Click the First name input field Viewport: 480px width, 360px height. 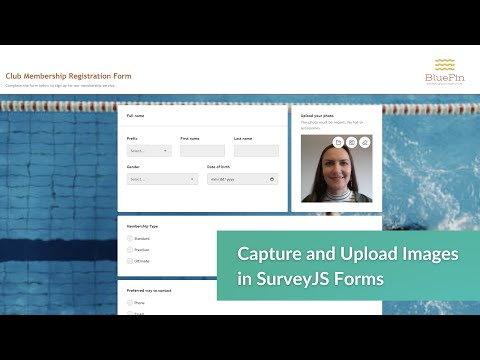click(x=202, y=151)
